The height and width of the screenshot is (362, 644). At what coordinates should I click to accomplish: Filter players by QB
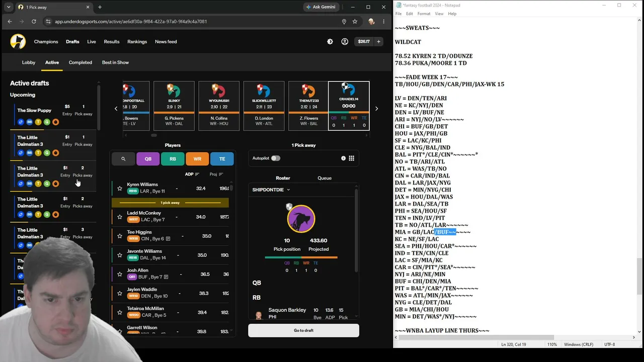(x=148, y=159)
